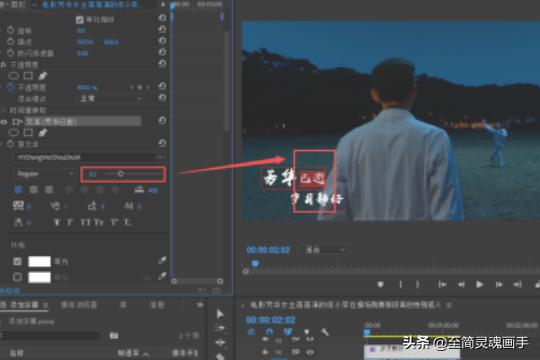Open timeline settings wrench icon
This screenshot has width=540, height=360.
[324, 332]
